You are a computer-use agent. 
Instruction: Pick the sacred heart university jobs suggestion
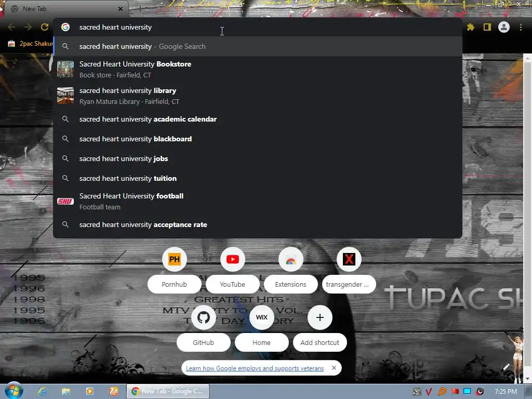[x=258, y=158]
